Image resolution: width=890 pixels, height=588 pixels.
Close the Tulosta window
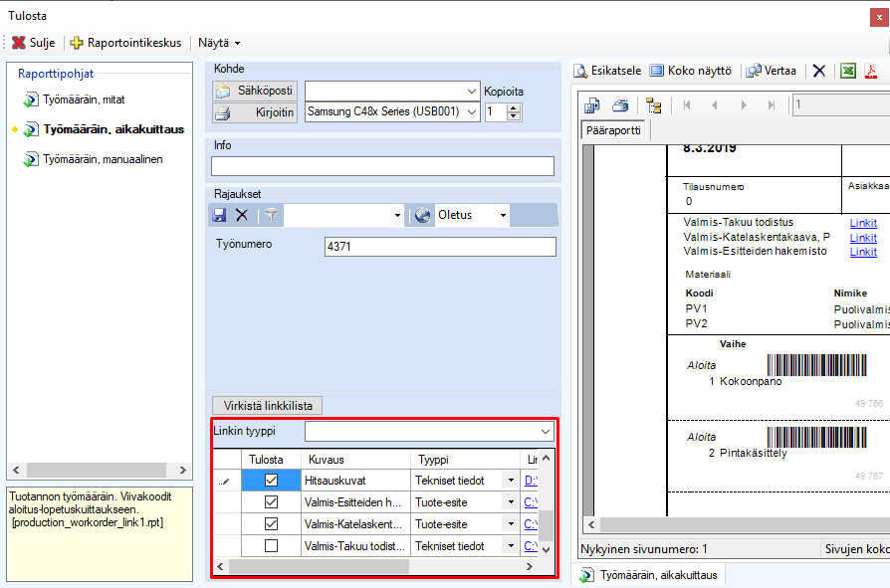coord(879,18)
